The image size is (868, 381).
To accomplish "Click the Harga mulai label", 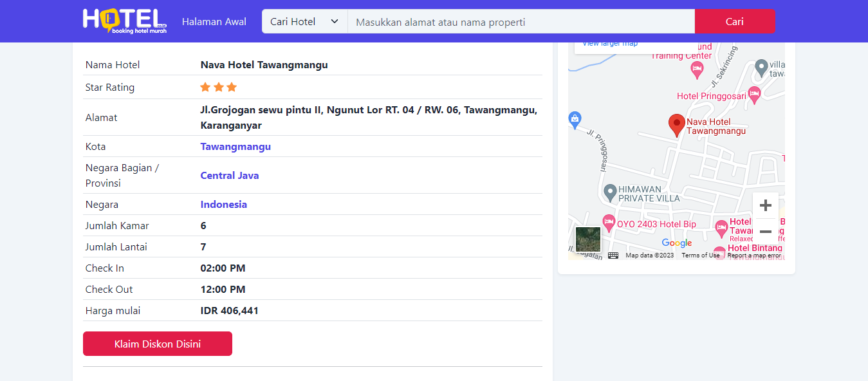I will [113, 310].
